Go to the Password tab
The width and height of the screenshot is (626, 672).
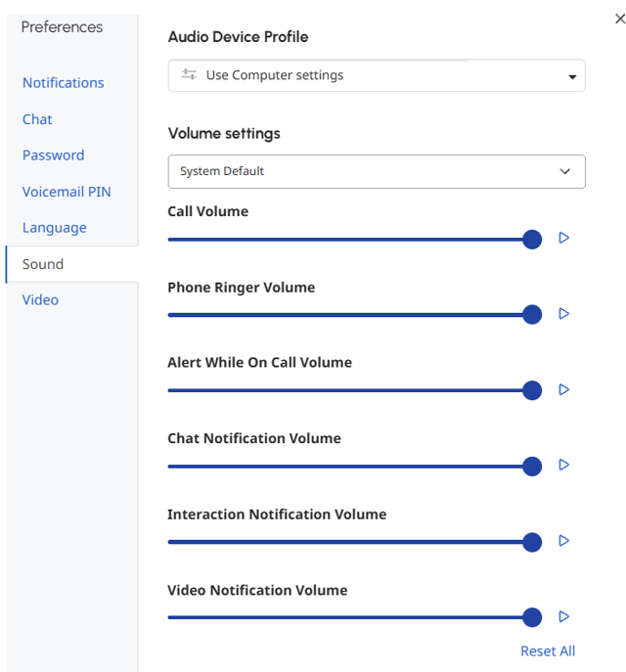click(53, 156)
